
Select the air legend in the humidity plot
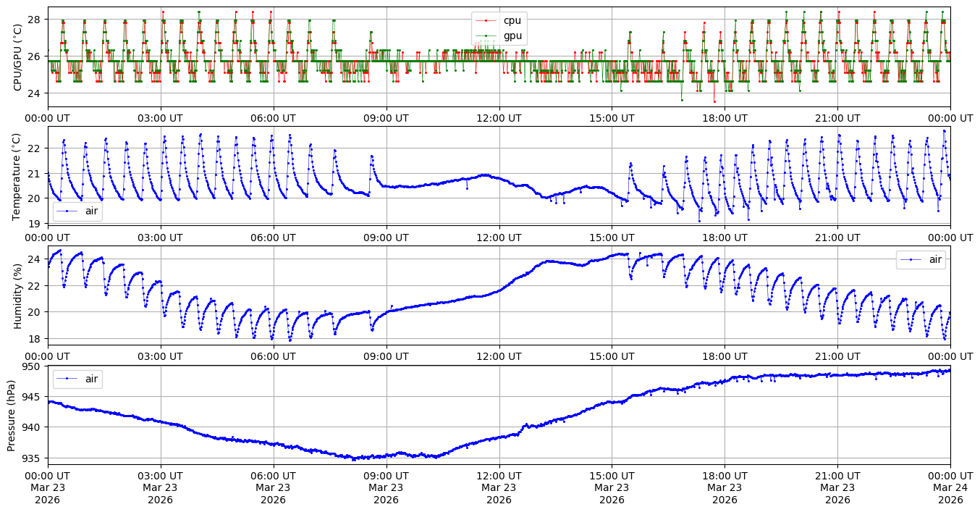pos(935,260)
